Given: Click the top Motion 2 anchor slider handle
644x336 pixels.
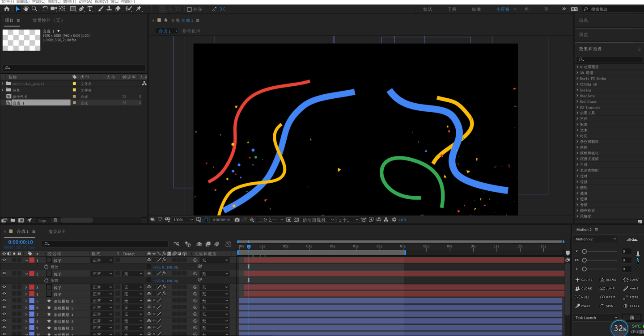Looking at the screenshot, I should 584,252.
